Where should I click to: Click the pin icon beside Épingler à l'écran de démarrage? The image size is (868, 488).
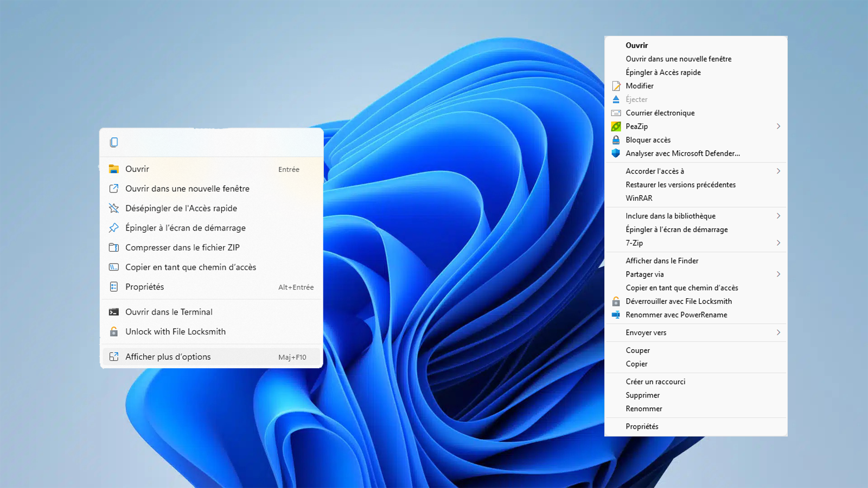(x=114, y=228)
